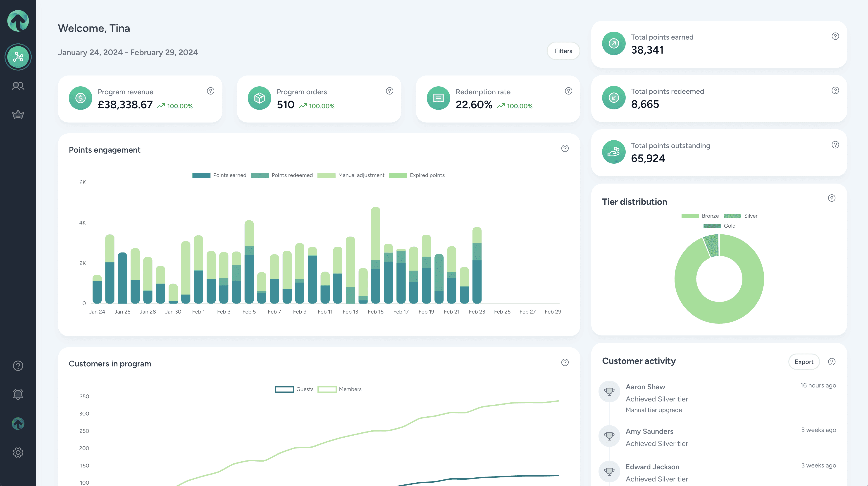Toggle Expired points legend series
Viewport: 868px width, 486px height.
tap(417, 175)
